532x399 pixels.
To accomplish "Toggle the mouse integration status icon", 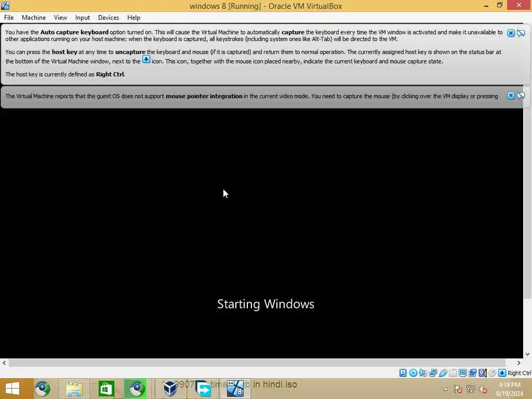I will tap(492, 373).
